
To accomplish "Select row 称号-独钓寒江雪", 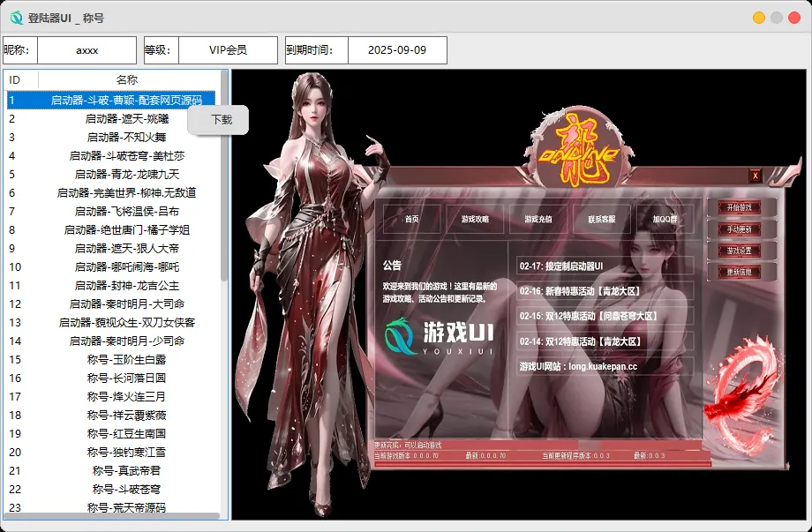I will pyautogui.click(x=111, y=453).
